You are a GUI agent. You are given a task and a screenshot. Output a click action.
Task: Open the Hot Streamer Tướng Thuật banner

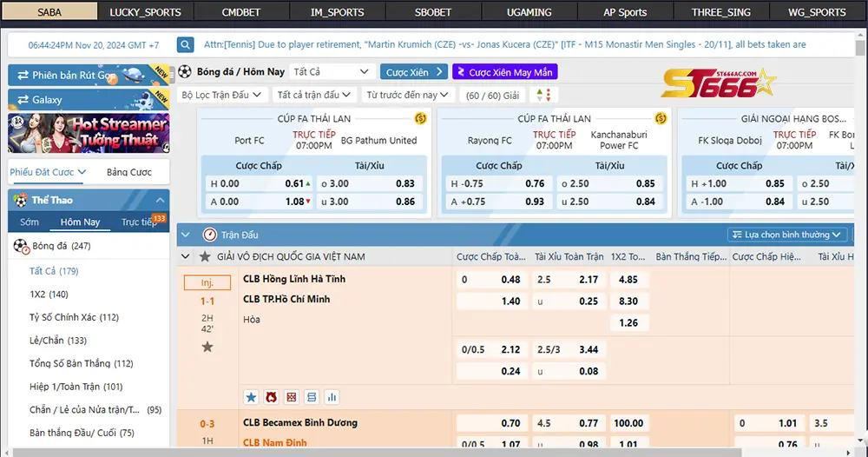pos(89,134)
